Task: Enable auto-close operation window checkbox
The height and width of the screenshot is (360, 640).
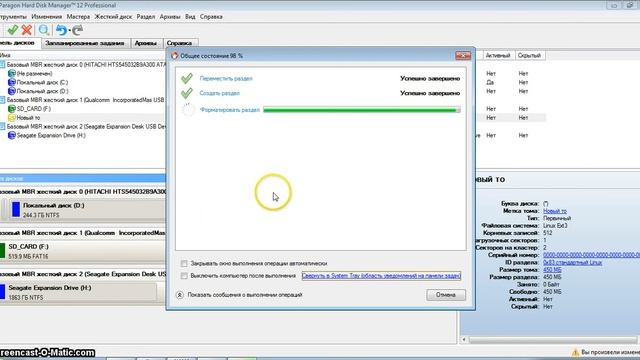Action: (184, 263)
